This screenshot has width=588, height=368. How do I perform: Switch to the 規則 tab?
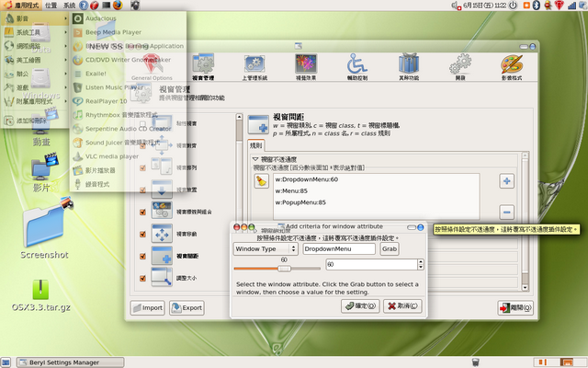click(256, 145)
